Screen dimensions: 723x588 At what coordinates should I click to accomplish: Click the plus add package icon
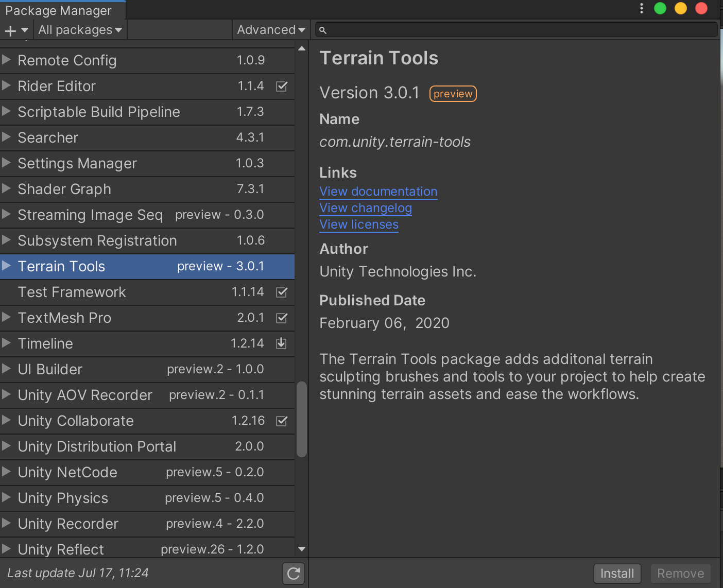click(10, 30)
